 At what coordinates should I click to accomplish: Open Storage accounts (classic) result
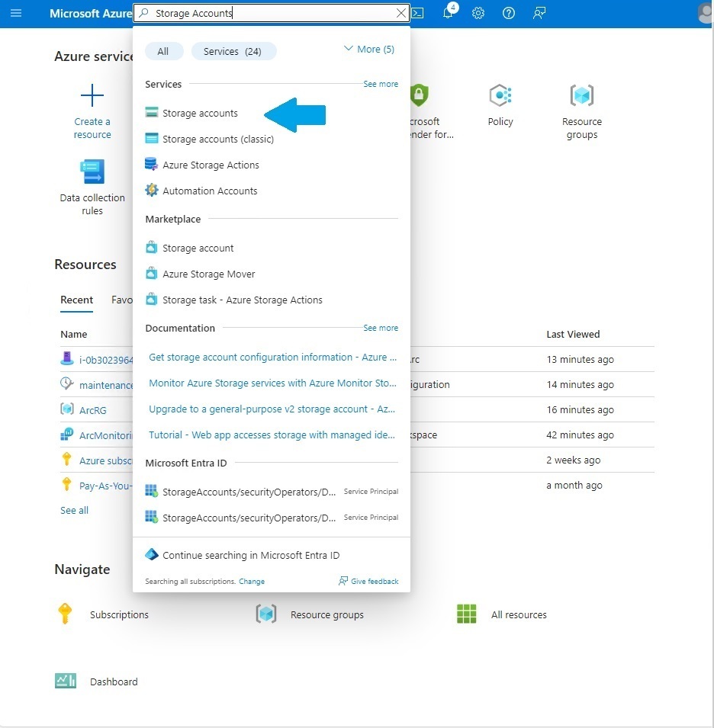tap(218, 140)
